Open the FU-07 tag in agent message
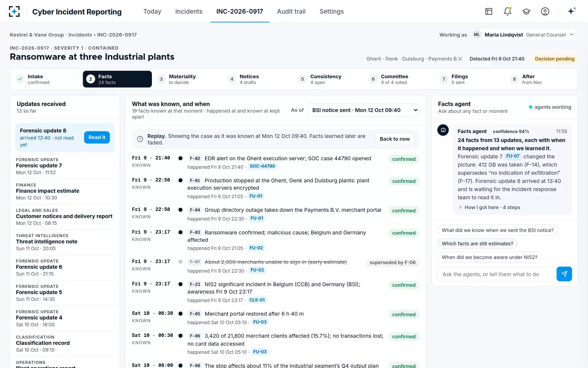Image resolution: width=588 pixels, height=368 pixels. (513, 156)
